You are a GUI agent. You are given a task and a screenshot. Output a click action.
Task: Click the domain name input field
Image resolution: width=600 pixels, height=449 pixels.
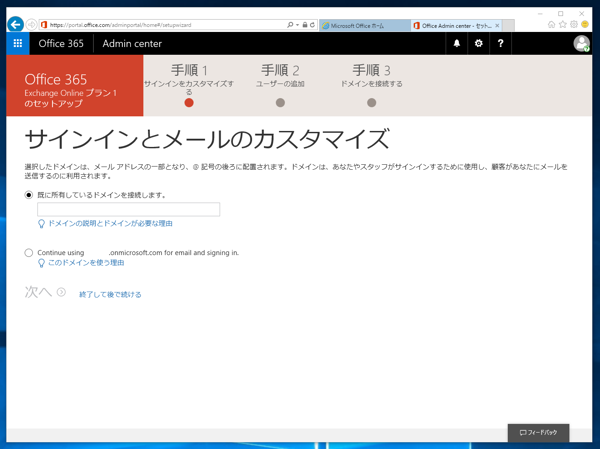coord(129,209)
